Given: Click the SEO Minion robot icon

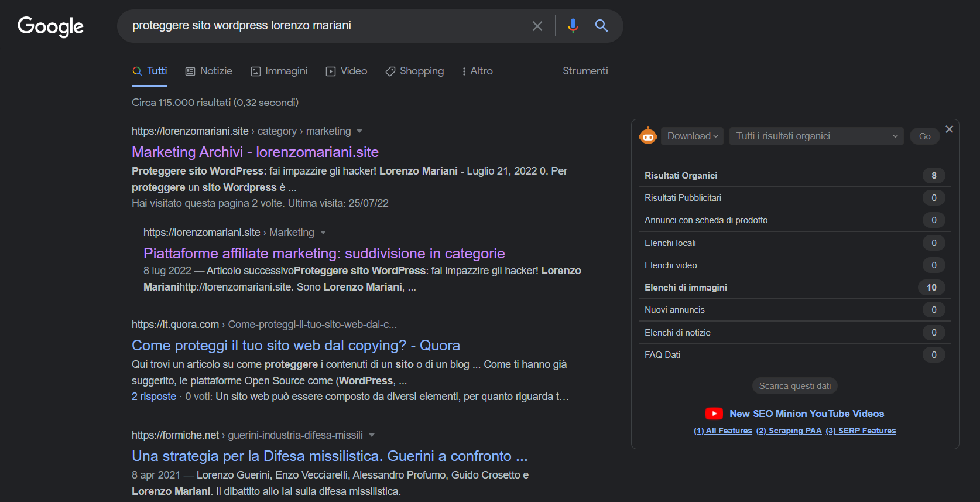Looking at the screenshot, I should (x=647, y=136).
